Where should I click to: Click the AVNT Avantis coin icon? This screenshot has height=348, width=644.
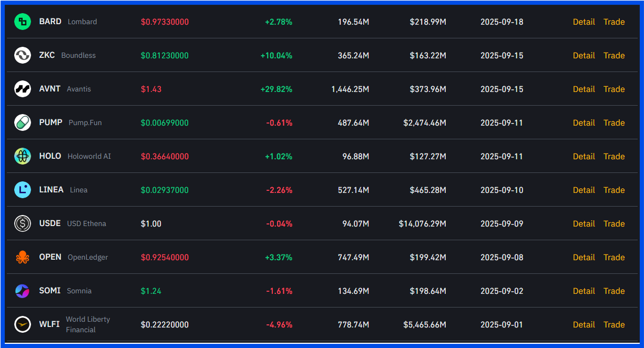23,89
